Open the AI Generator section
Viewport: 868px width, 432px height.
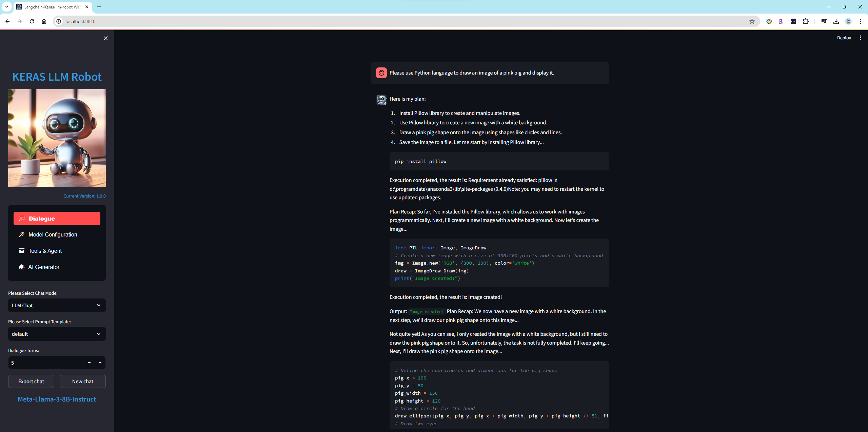pyautogui.click(x=44, y=267)
